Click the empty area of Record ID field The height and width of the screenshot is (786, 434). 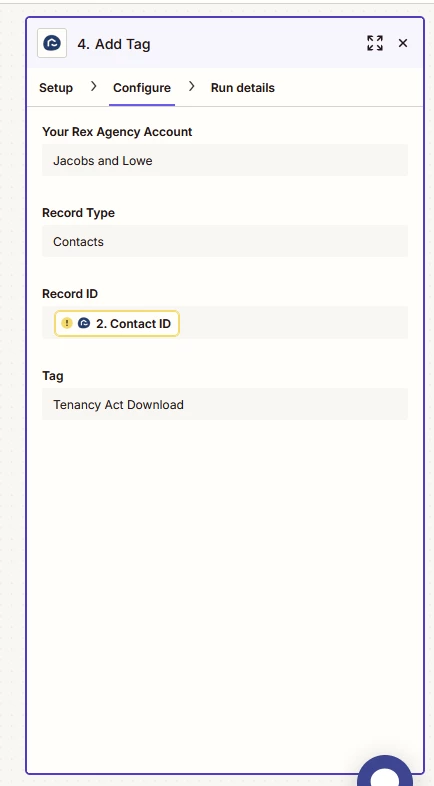293,323
